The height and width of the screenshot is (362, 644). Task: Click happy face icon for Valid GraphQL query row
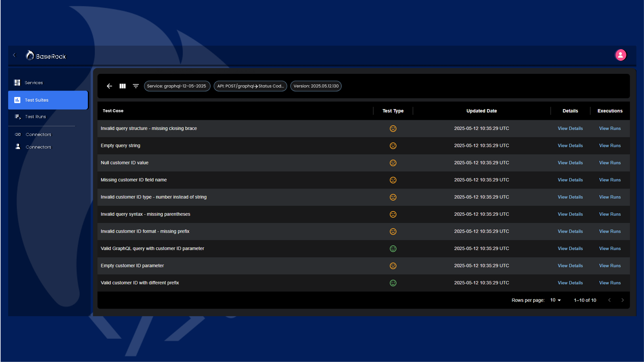[x=393, y=248]
